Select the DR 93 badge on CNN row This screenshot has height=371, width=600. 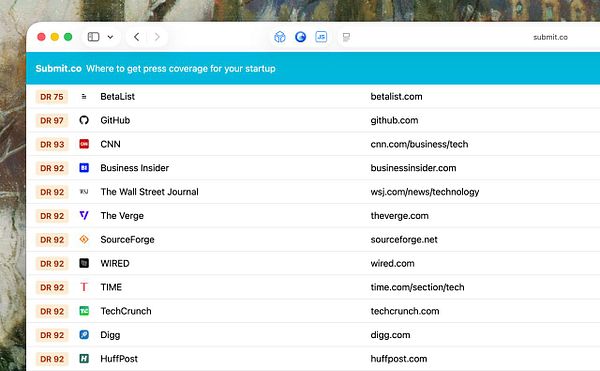[52, 144]
